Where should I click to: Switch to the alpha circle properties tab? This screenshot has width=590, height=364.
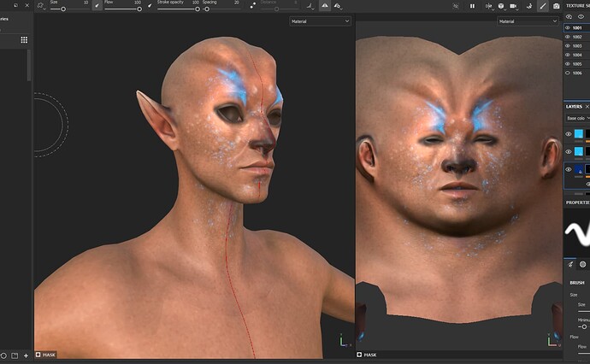click(x=582, y=264)
